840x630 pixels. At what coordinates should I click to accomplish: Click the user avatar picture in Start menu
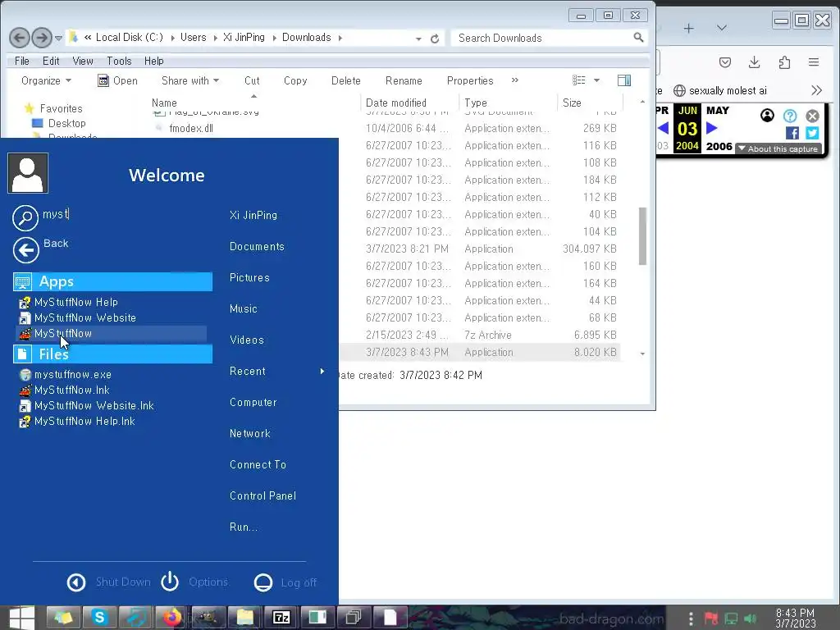28,173
